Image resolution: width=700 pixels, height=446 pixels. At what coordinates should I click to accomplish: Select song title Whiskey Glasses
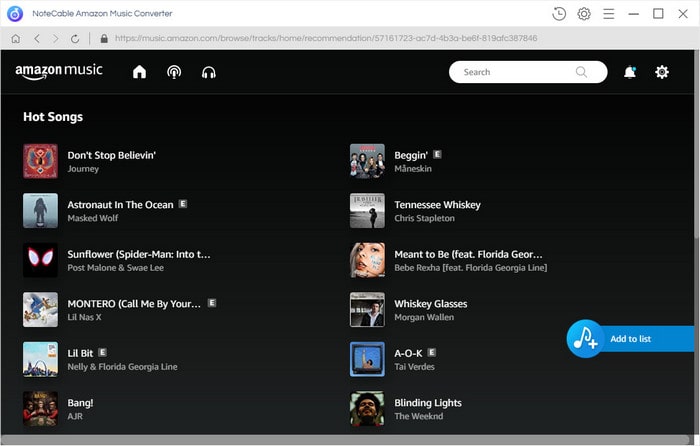(x=431, y=304)
